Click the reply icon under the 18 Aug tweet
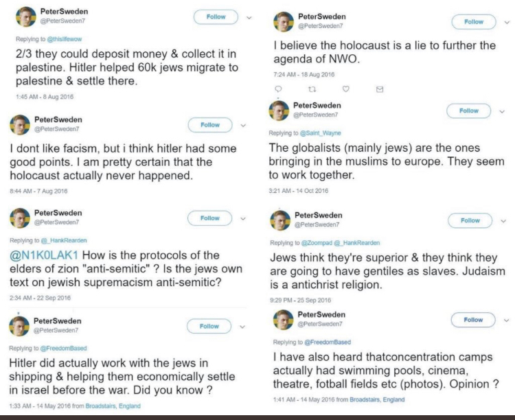Screen dimensions: 515x420 pos(278,89)
